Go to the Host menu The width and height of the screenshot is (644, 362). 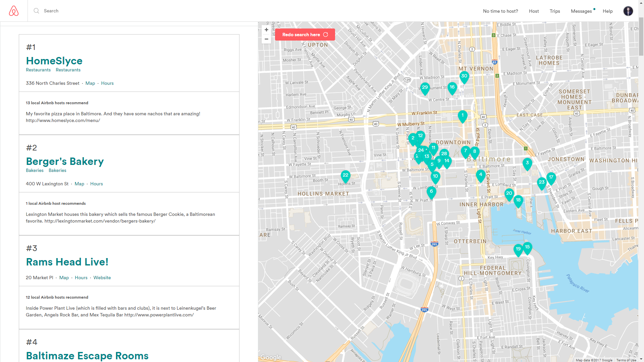534,11
